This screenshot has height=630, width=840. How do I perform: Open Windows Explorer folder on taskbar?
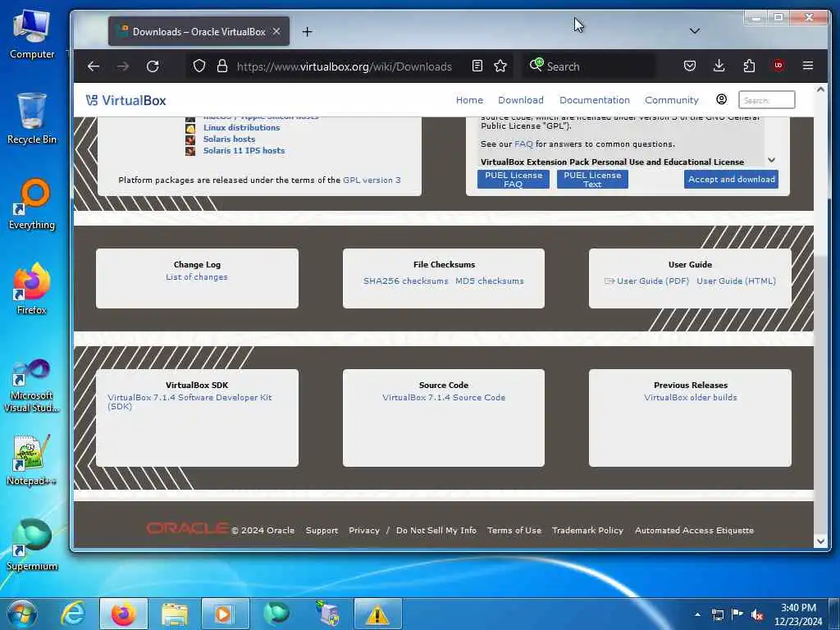(174, 614)
